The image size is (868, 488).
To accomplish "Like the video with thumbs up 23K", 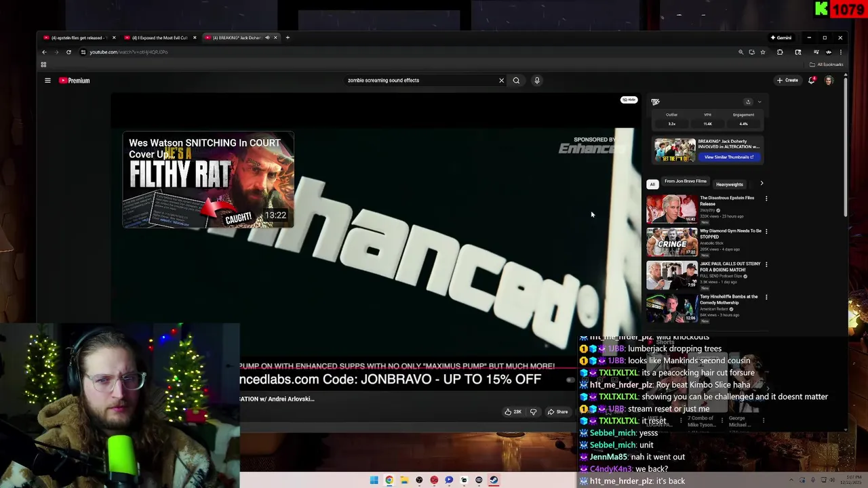I will (x=513, y=412).
